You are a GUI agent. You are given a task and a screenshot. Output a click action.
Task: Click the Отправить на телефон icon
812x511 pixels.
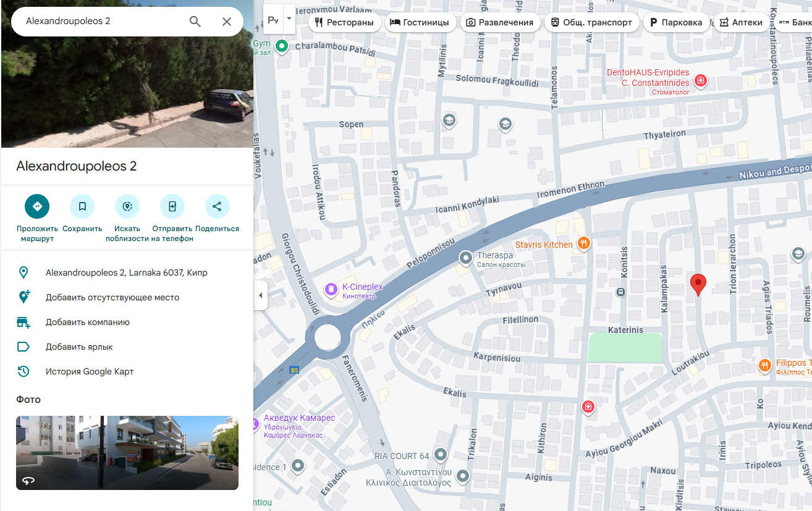[172, 206]
